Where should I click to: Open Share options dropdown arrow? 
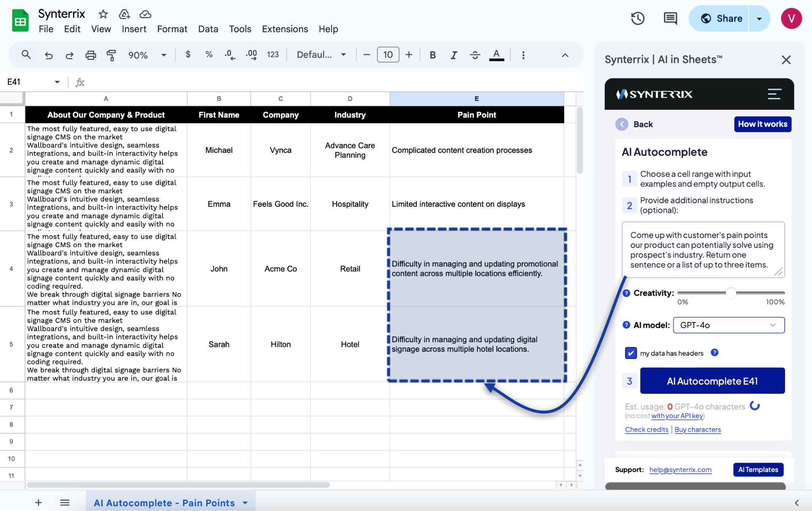click(x=759, y=19)
